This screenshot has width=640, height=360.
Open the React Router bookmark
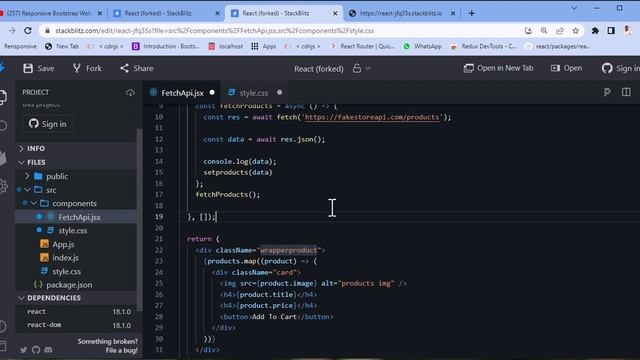tap(362, 46)
